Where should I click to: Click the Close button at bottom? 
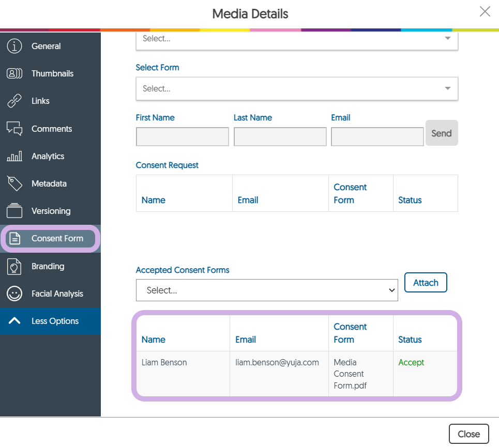tap(468, 434)
